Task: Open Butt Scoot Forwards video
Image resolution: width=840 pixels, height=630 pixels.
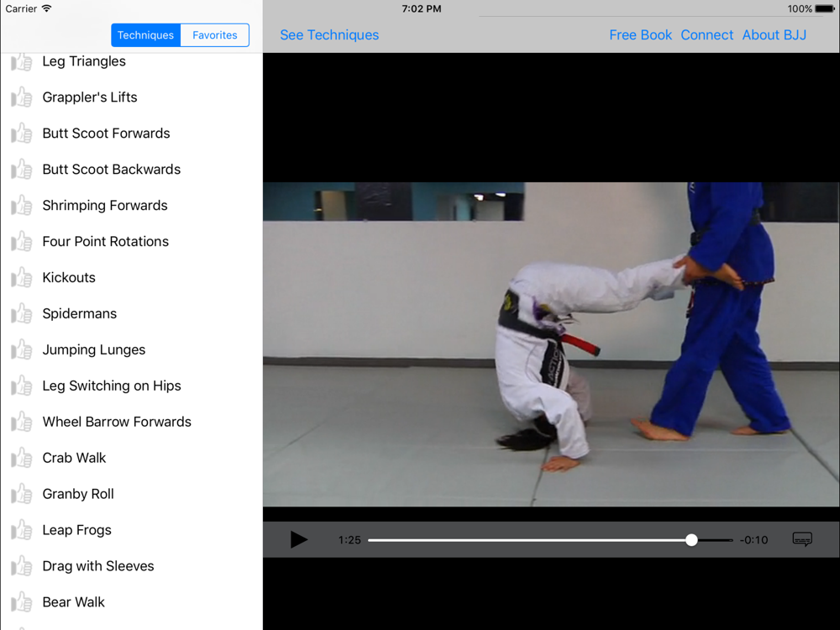Action: (x=106, y=133)
